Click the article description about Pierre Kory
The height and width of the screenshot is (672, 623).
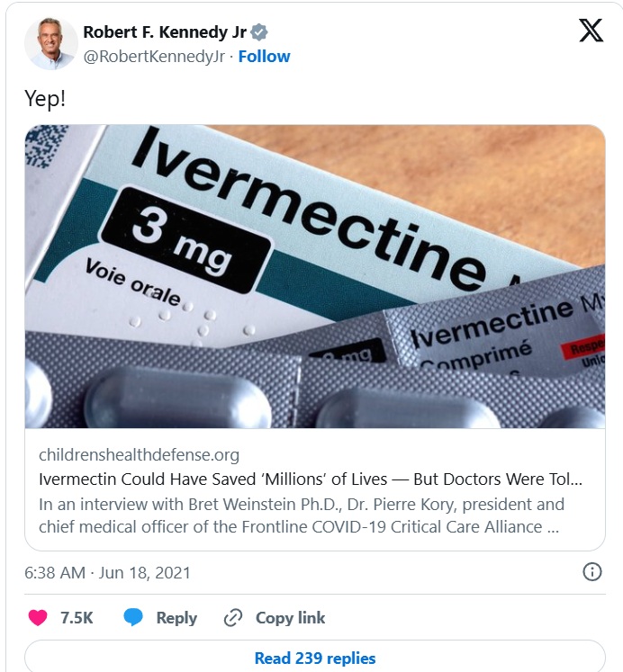coord(302,515)
